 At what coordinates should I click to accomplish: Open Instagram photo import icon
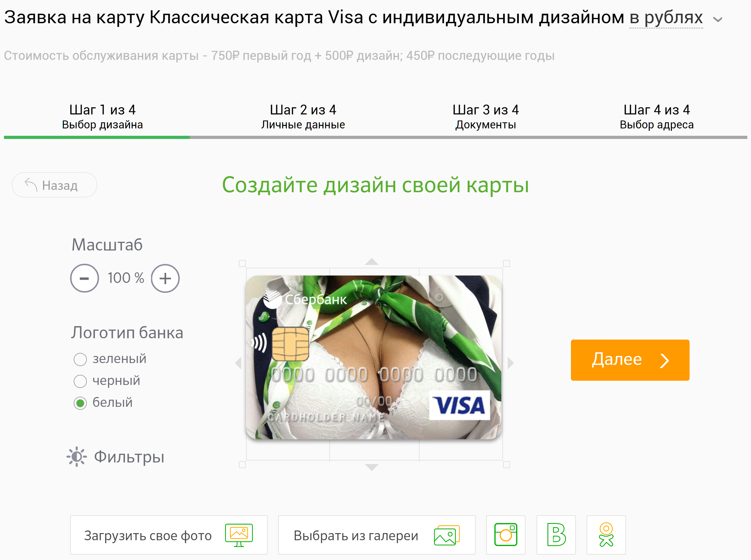(x=506, y=535)
